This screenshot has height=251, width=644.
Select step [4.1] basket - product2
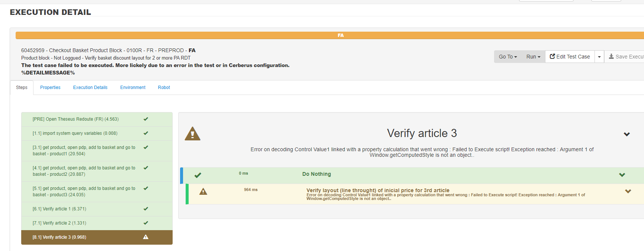97,171
